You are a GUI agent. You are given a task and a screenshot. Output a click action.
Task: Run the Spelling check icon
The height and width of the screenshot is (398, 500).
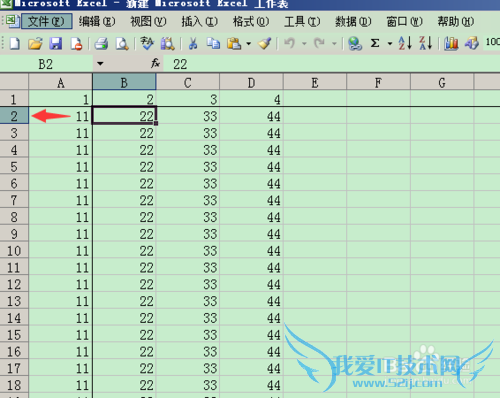point(147,43)
